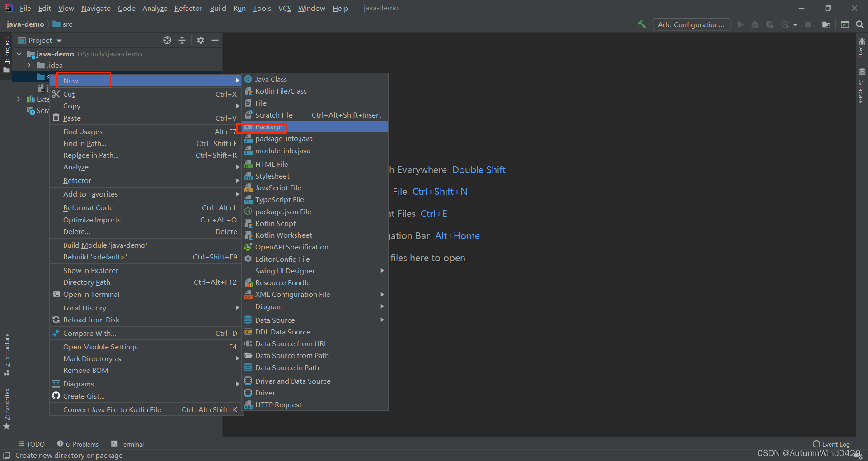Viewport: 868px width, 461px height.
Task: Select Scratch File option
Action: pos(315,115)
